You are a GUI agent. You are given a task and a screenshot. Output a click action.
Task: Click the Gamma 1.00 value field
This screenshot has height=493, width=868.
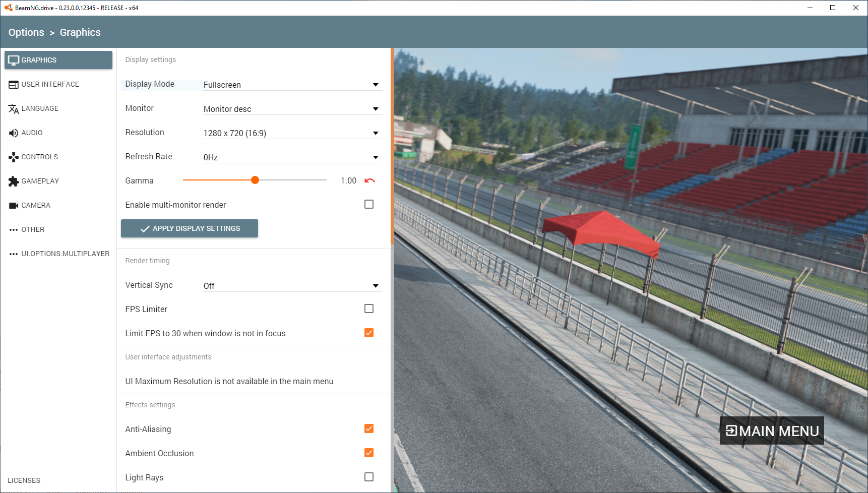(348, 180)
